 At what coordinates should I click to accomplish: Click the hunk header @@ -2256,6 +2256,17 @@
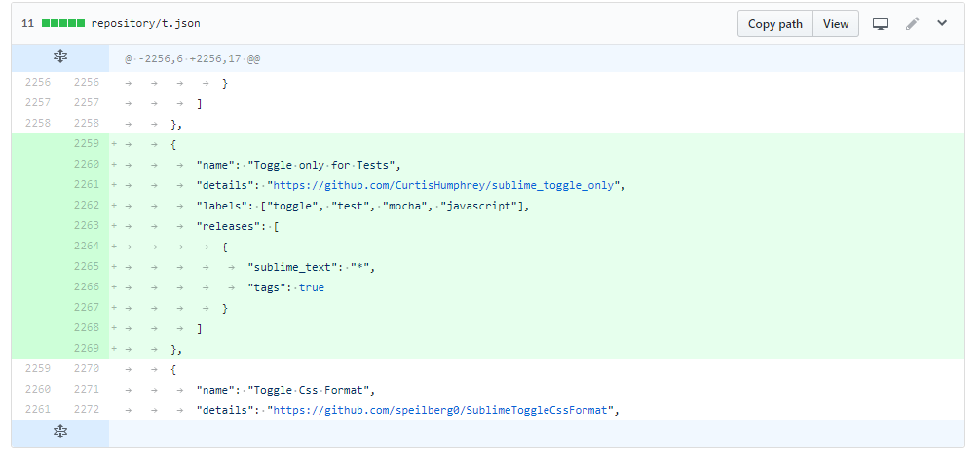(193, 58)
